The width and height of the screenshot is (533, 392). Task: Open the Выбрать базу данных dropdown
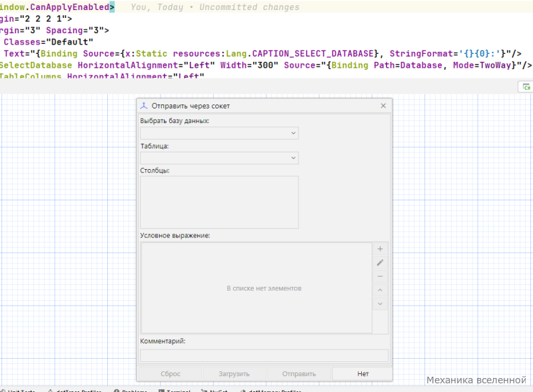point(219,133)
